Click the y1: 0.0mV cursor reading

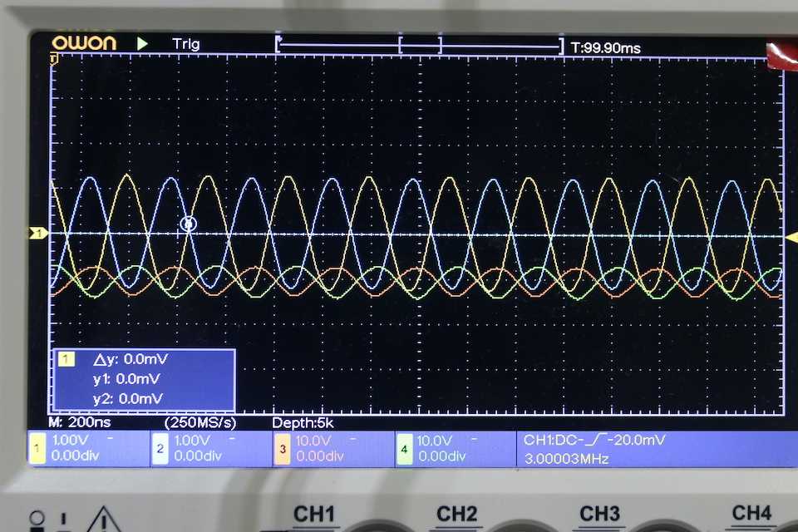126,379
